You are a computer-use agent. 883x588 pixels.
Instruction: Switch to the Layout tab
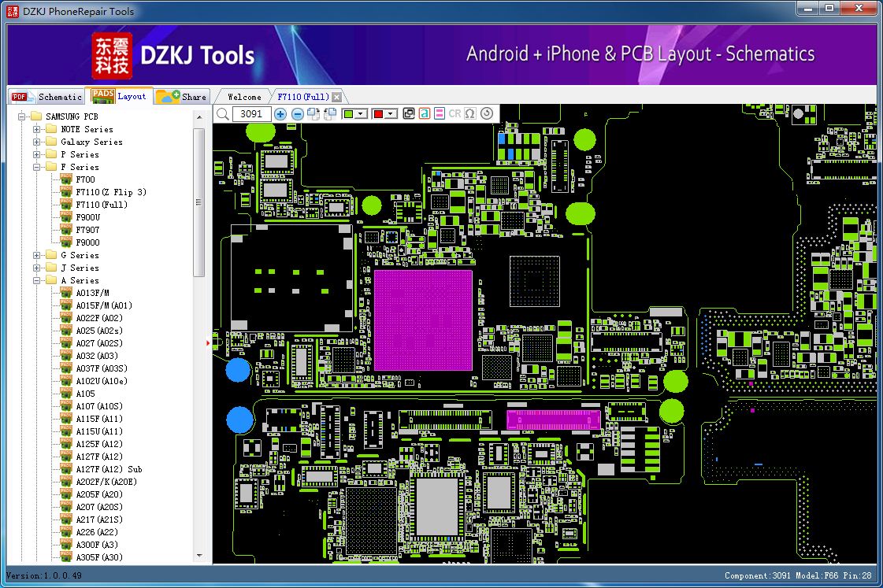pos(119,96)
